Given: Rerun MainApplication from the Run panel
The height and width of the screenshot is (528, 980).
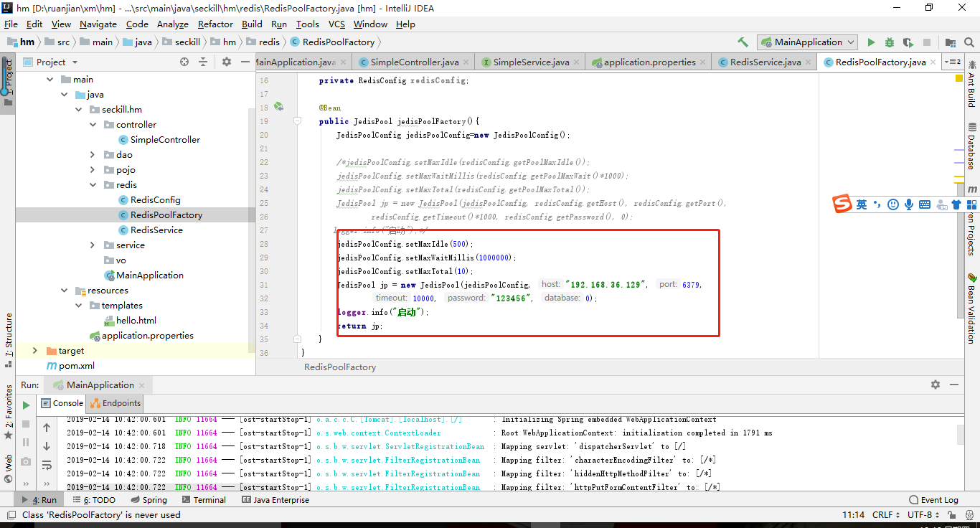Looking at the screenshot, I should coord(27,405).
